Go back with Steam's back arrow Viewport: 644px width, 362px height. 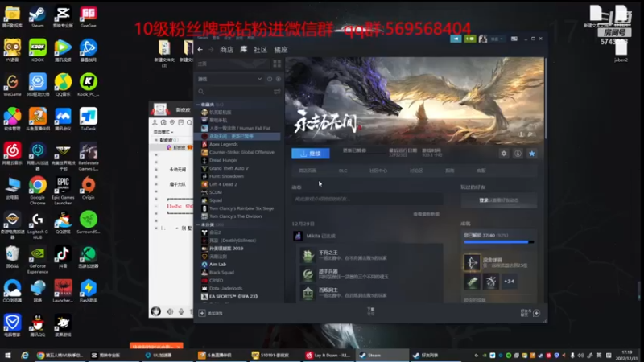[200, 50]
